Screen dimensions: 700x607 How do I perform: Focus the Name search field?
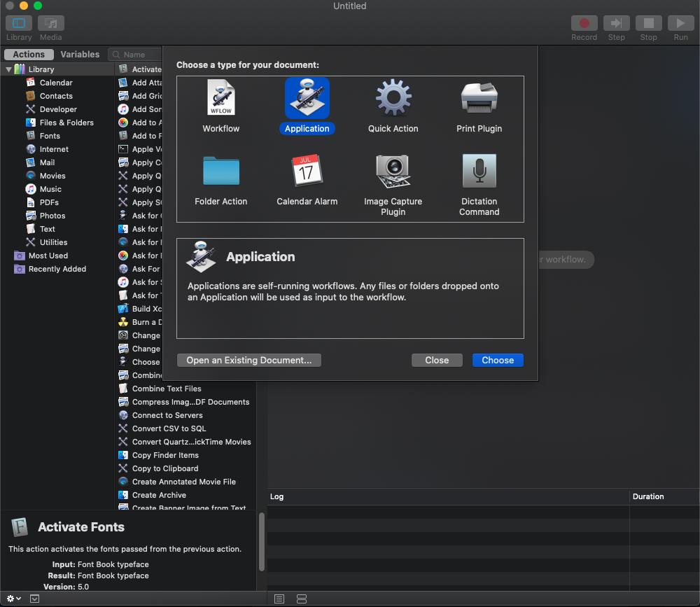[x=135, y=55]
